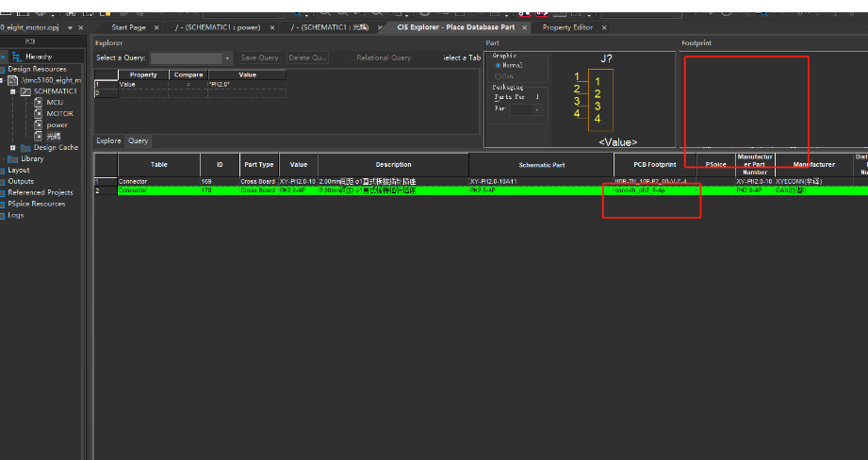Click the Compare cell with equals sign

click(188, 85)
